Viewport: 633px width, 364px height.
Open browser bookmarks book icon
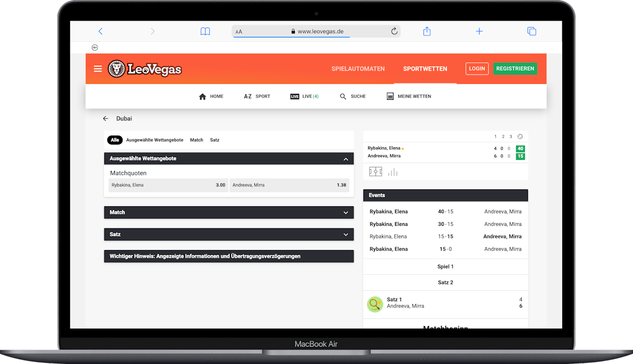[x=205, y=32]
